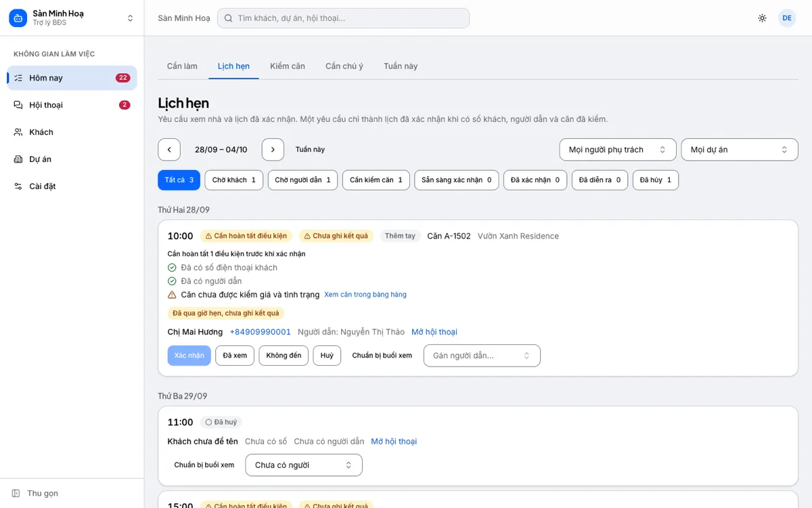Click the Đã xem button
812x508 pixels.
pyautogui.click(x=235, y=356)
